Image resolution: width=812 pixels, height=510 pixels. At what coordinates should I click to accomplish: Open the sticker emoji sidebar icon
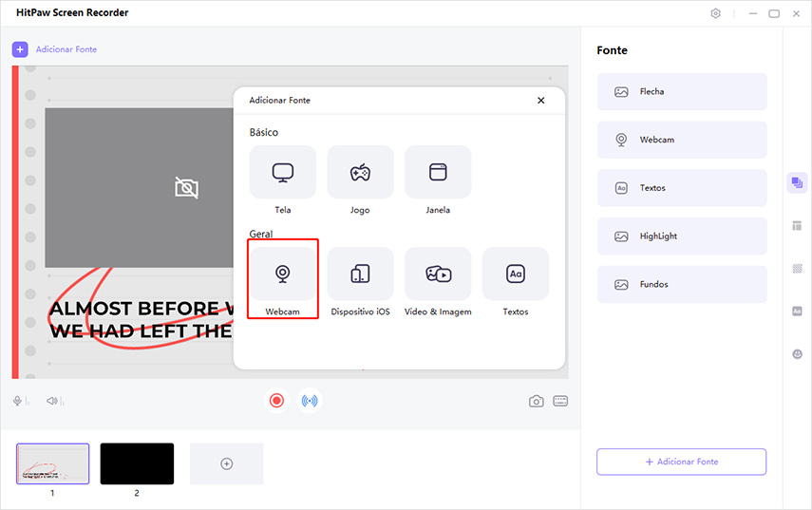tap(797, 354)
